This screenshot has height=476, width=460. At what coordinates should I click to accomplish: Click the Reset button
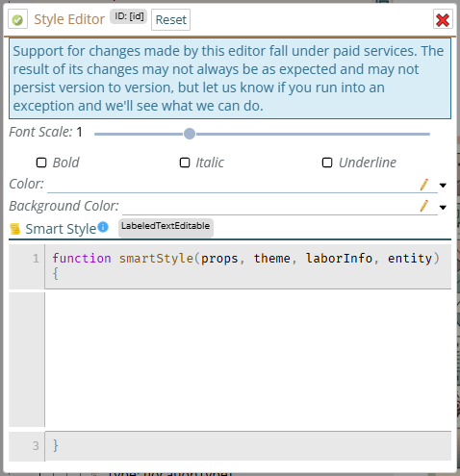coord(170,19)
